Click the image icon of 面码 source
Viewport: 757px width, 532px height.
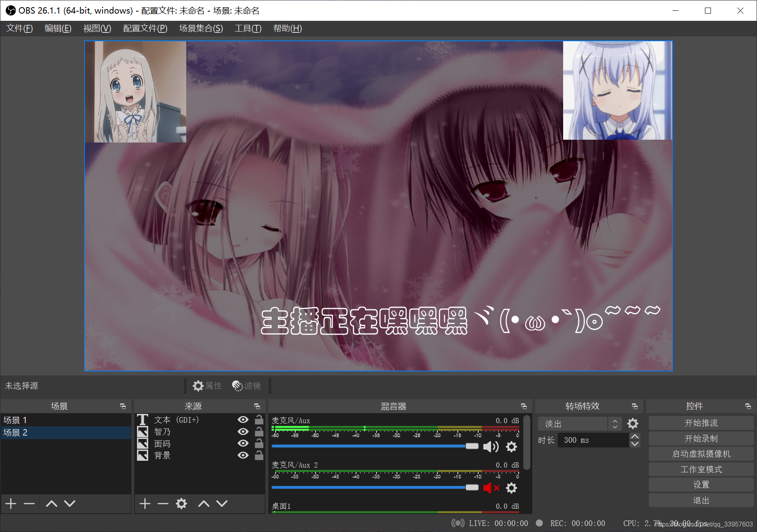coord(143,444)
